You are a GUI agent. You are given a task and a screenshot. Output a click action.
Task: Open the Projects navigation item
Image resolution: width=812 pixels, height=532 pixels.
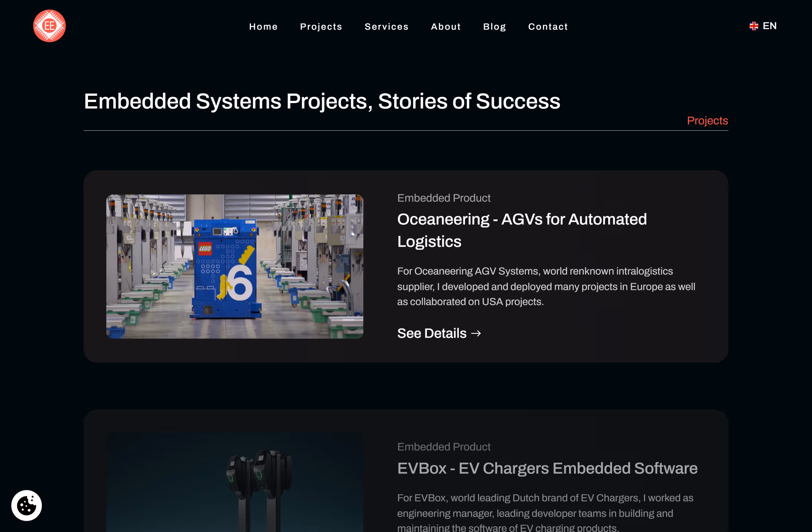point(321,27)
